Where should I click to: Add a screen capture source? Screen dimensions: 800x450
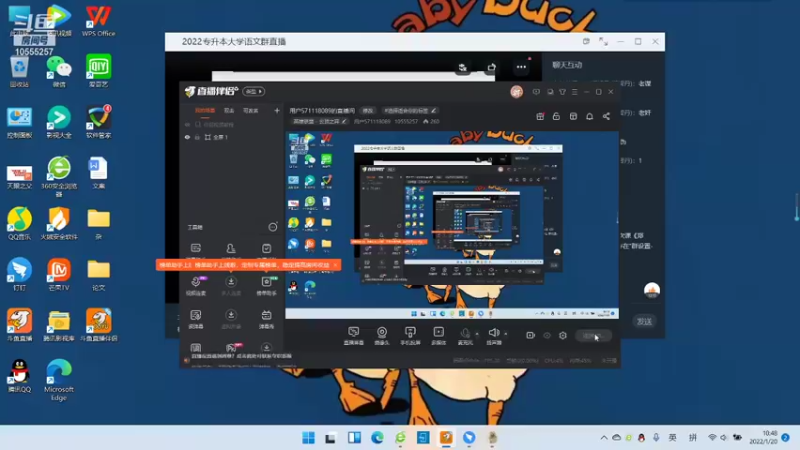point(354,335)
